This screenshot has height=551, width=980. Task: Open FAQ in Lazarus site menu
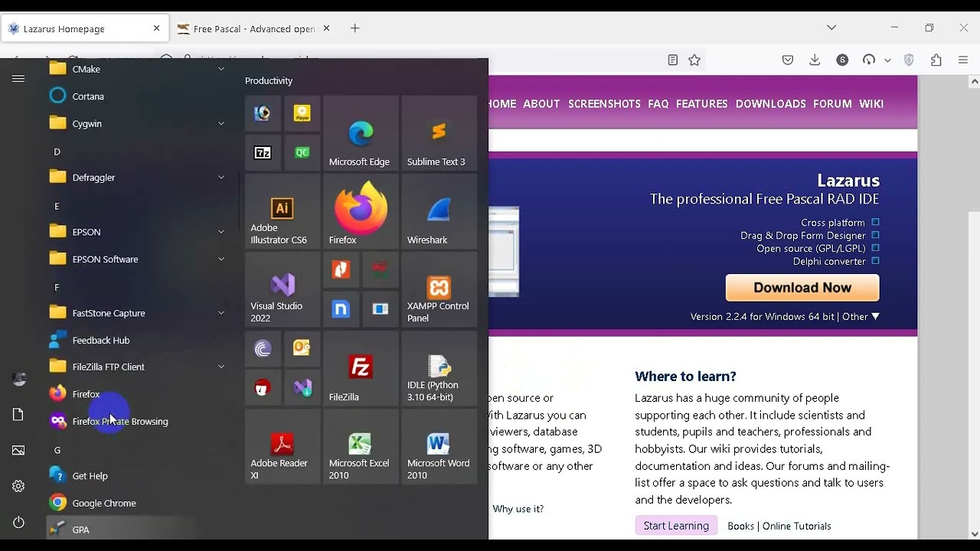point(658,103)
